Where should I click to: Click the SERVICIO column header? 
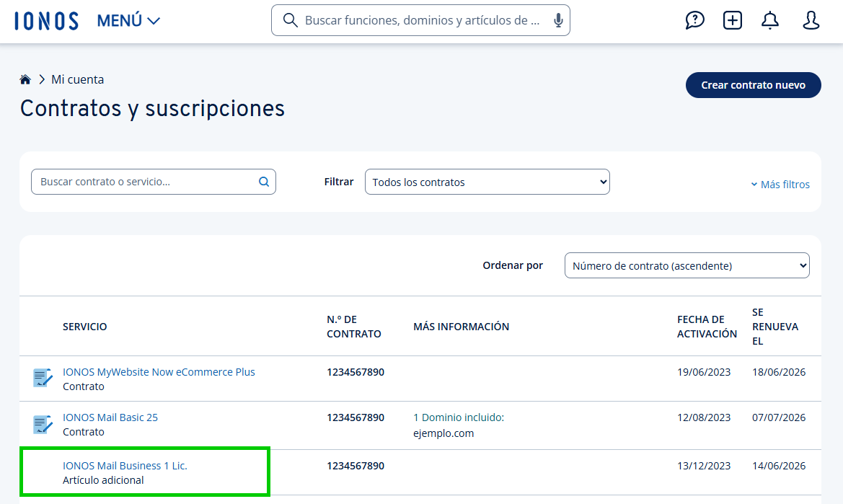pos(84,327)
